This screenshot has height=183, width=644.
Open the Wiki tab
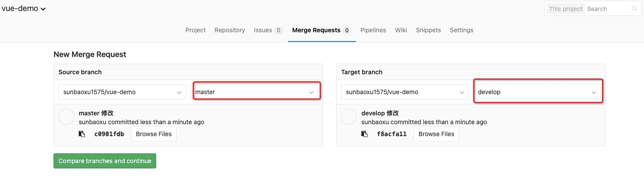click(x=401, y=30)
